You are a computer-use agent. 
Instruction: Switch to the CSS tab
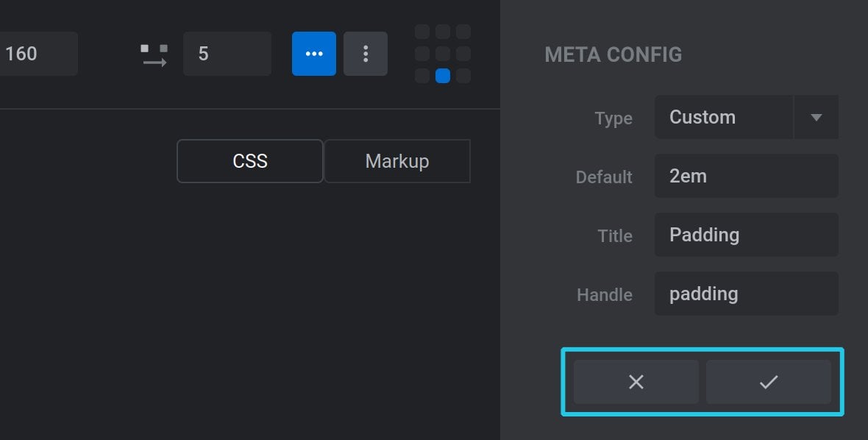coord(249,161)
